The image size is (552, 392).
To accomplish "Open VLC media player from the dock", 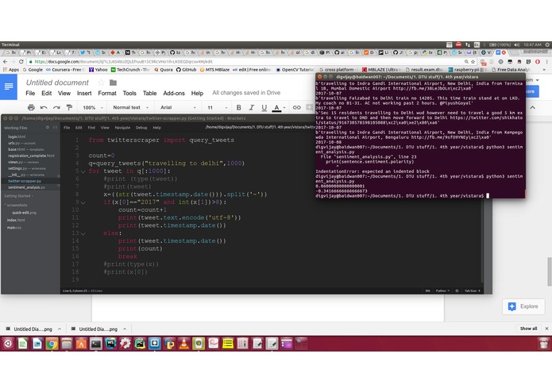I will [x=183, y=344].
